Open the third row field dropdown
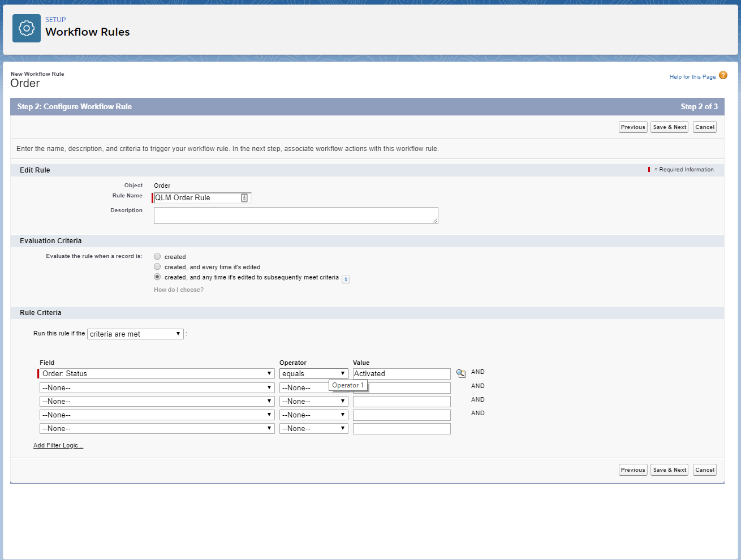 coord(157,401)
